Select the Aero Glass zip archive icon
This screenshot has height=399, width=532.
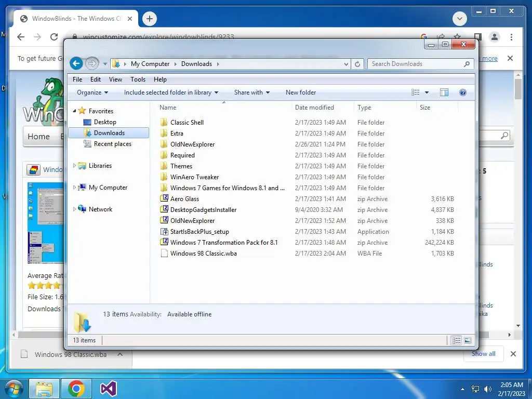[x=164, y=198]
